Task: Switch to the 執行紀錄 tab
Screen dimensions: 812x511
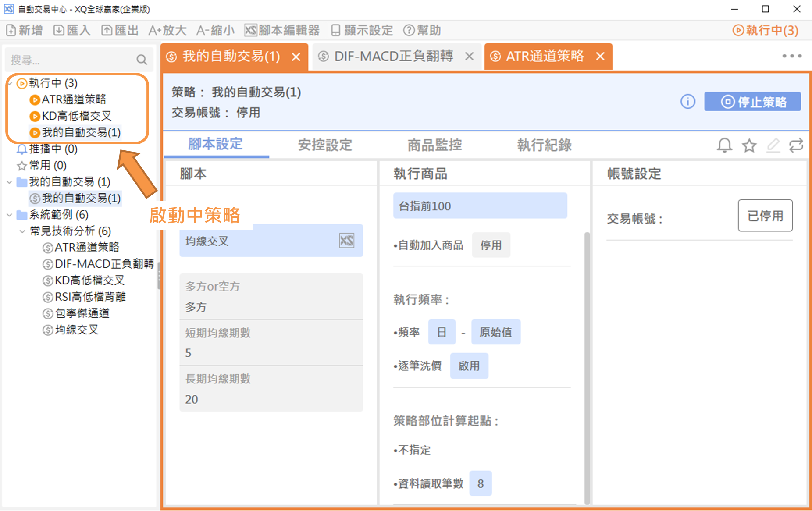Action: [x=544, y=145]
